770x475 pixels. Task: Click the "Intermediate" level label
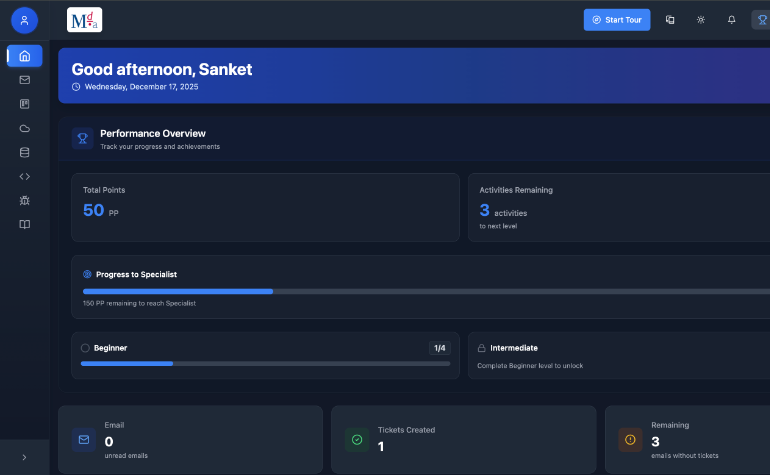(514, 348)
